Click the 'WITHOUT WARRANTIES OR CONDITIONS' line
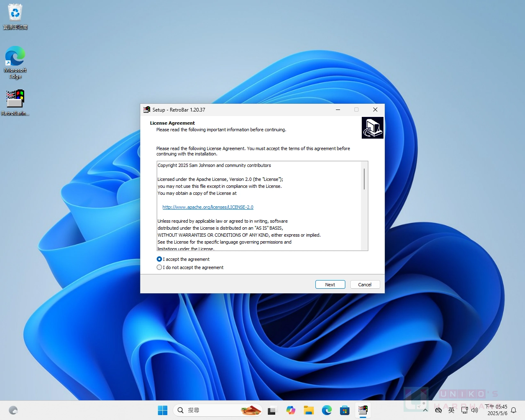Screen dimensions: 525x420 [239, 235]
